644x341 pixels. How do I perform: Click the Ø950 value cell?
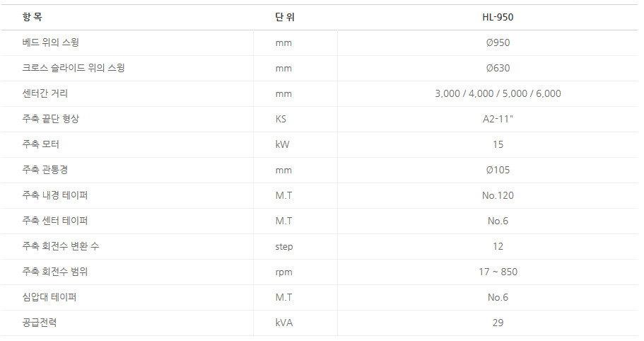(x=498, y=42)
